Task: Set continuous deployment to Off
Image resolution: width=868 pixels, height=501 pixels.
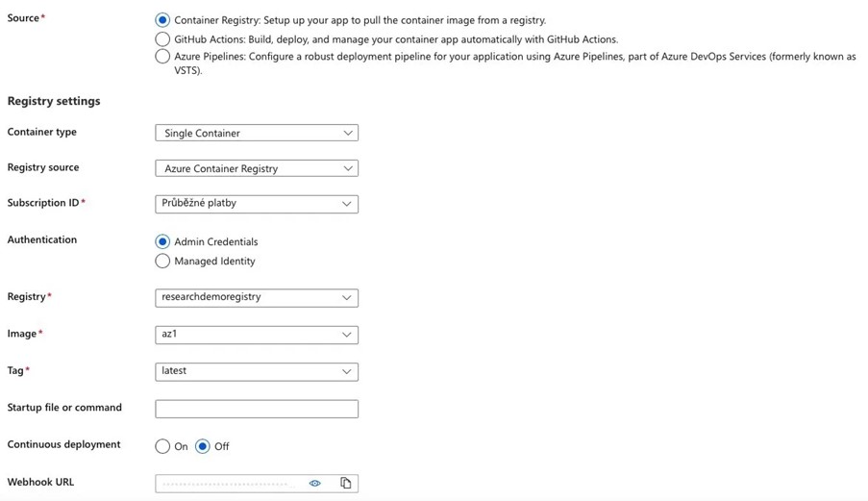Action: click(x=203, y=446)
